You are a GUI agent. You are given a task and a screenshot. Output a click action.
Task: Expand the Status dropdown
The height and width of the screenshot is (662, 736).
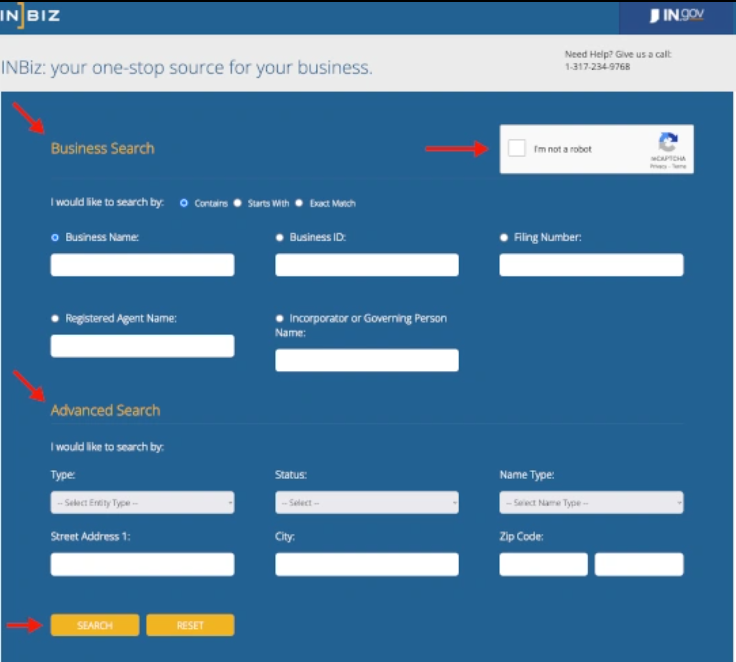pos(366,503)
